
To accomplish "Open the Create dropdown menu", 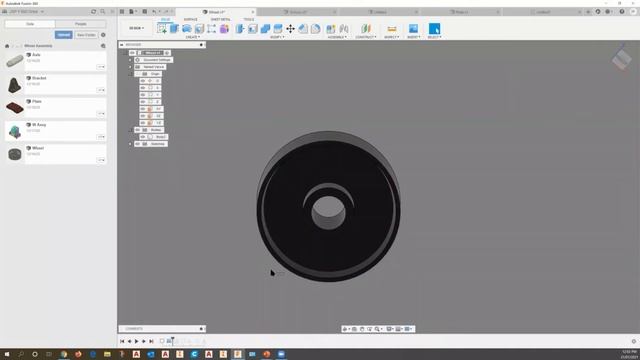I will [x=193, y=37].
